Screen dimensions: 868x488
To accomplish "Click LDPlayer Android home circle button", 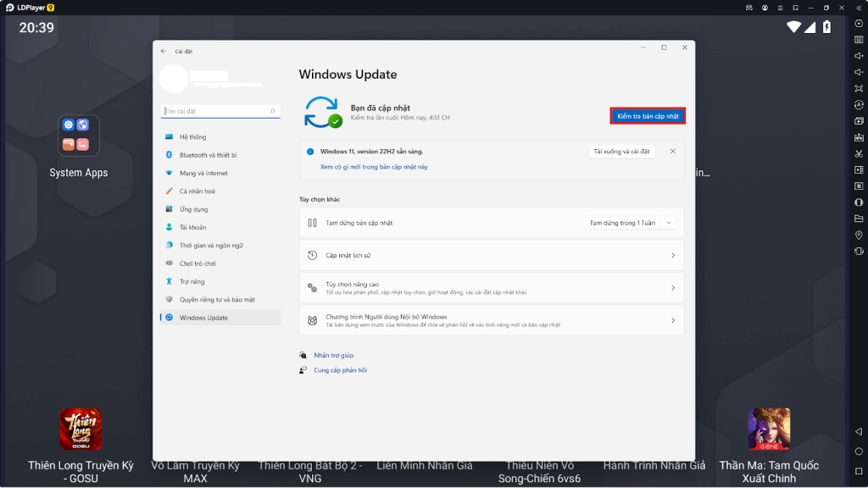I will [x=859, y=452].
